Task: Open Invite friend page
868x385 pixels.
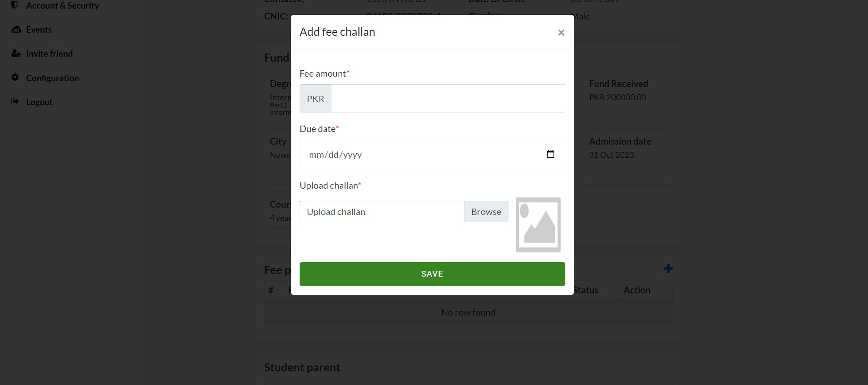Action: pyautogui.click(x=49, y=54)
